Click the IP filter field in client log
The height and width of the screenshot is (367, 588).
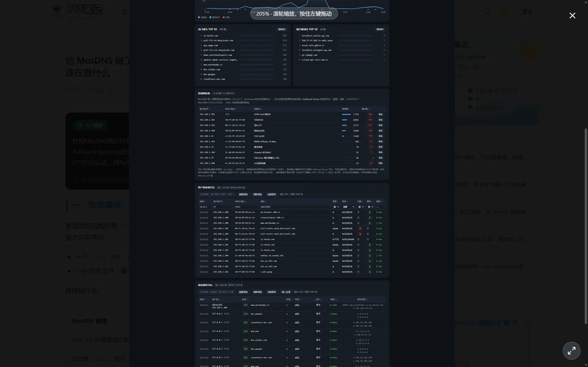pyautogui.click(x=222, y=207)
